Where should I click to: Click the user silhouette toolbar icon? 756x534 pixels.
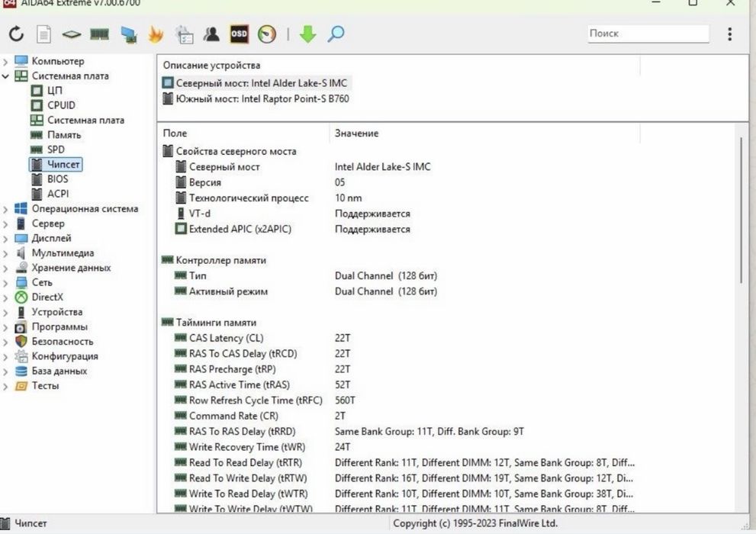211,34
